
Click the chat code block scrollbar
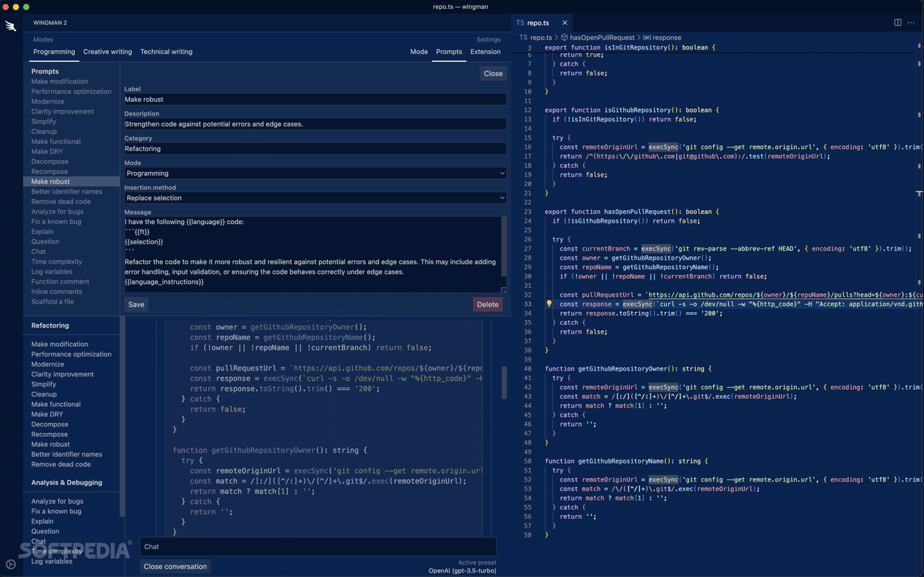pos(504,383)
